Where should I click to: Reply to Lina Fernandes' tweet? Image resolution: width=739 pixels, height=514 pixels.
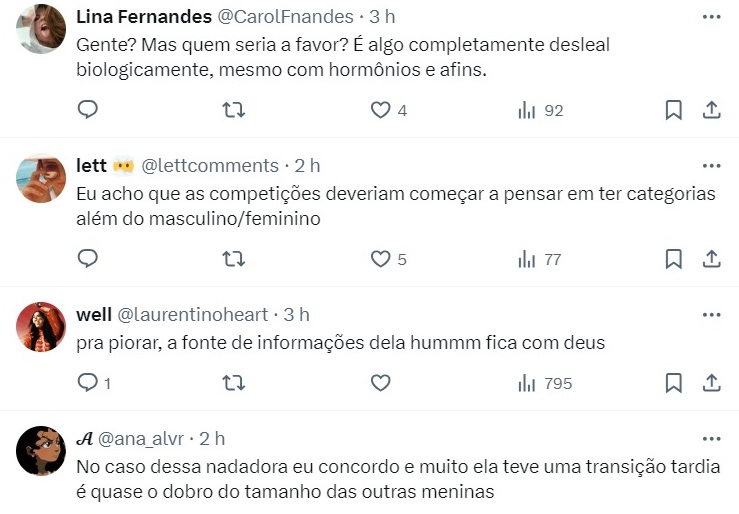[88, 110]
